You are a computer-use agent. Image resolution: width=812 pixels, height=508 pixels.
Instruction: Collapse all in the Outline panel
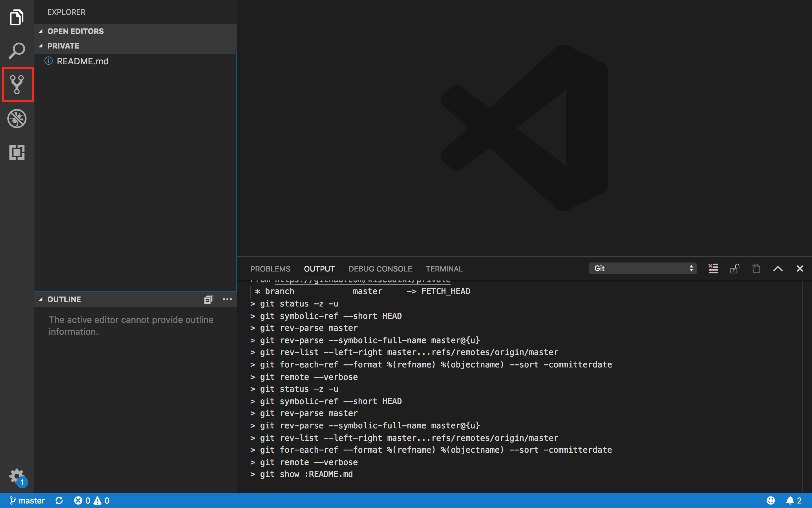209,299
